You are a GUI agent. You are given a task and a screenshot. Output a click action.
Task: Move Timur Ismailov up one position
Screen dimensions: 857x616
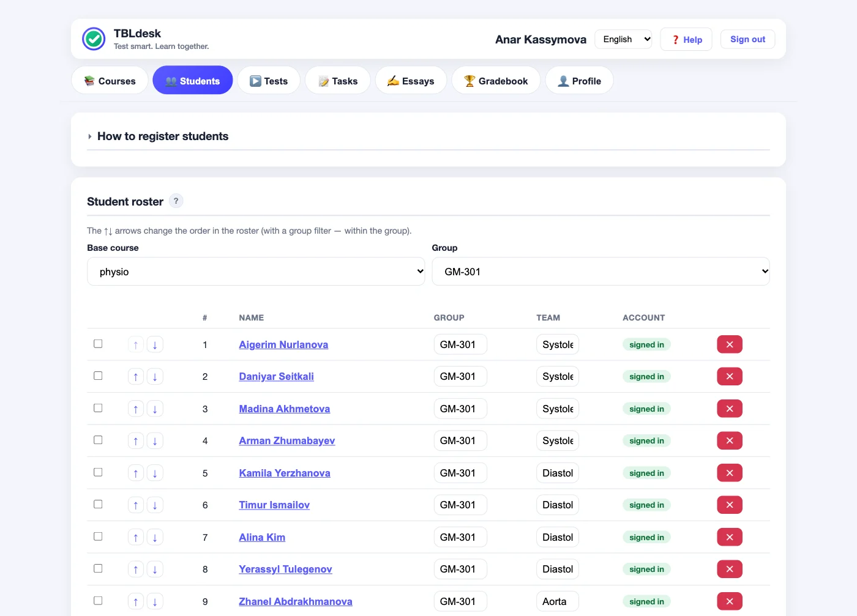click(x=136, y=505)
